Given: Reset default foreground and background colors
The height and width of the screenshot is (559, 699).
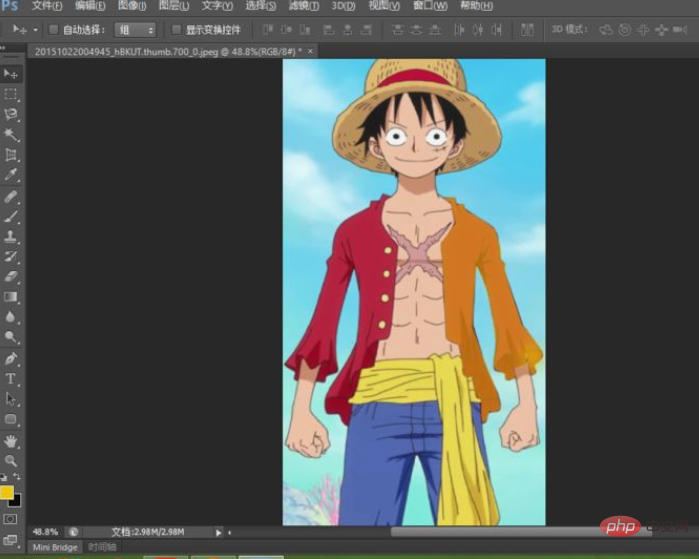Looking at the screenshot, I should tap(4, 477).
